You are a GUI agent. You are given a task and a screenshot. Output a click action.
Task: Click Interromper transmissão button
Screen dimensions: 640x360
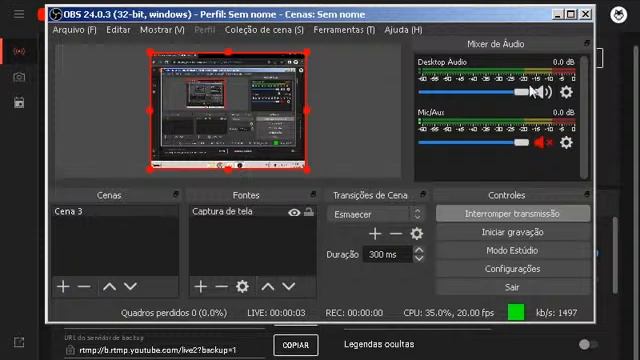(x=513, y=214)
